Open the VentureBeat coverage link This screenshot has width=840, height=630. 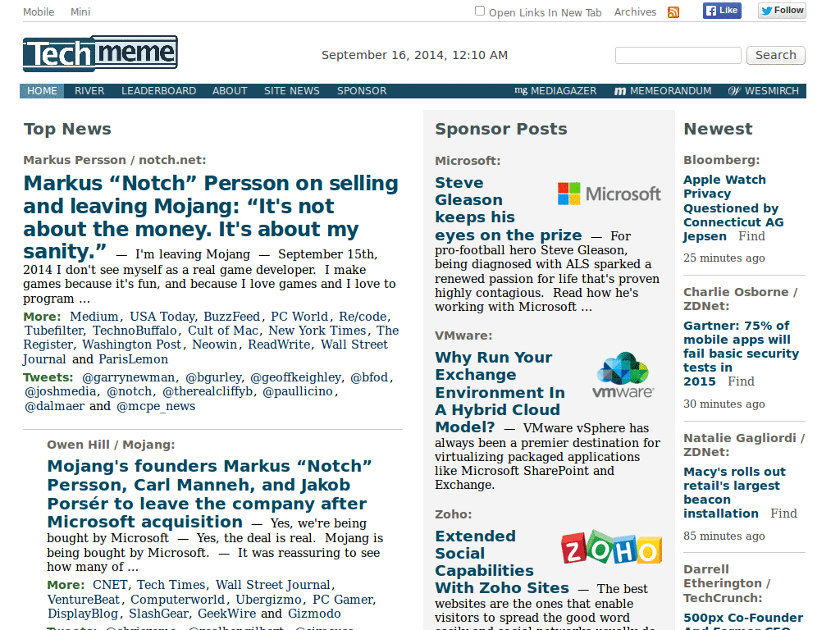pos(84,600)
